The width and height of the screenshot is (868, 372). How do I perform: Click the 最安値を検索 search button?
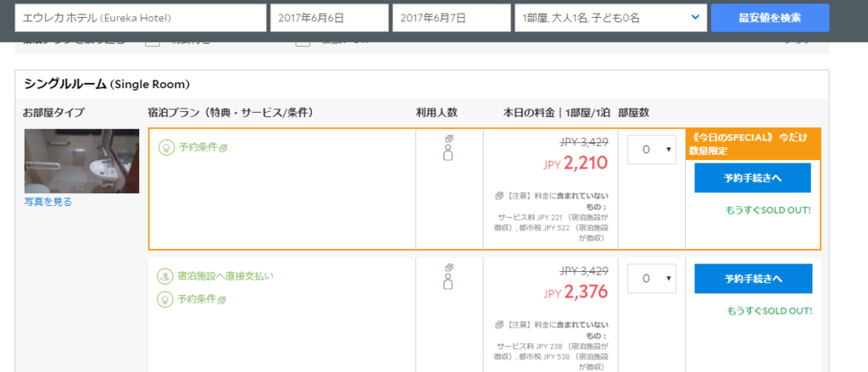coord(770,18)
